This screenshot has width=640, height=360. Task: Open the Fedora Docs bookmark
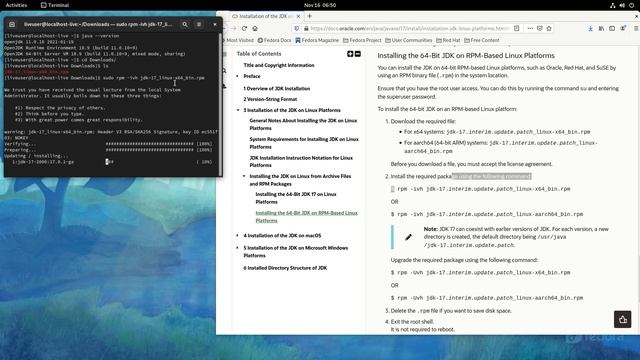tap(274, 40)
